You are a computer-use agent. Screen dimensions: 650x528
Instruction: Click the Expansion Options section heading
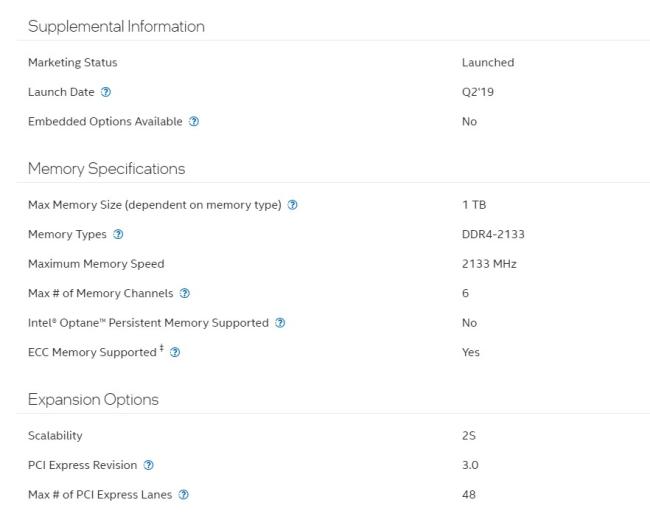click(93, 400)
